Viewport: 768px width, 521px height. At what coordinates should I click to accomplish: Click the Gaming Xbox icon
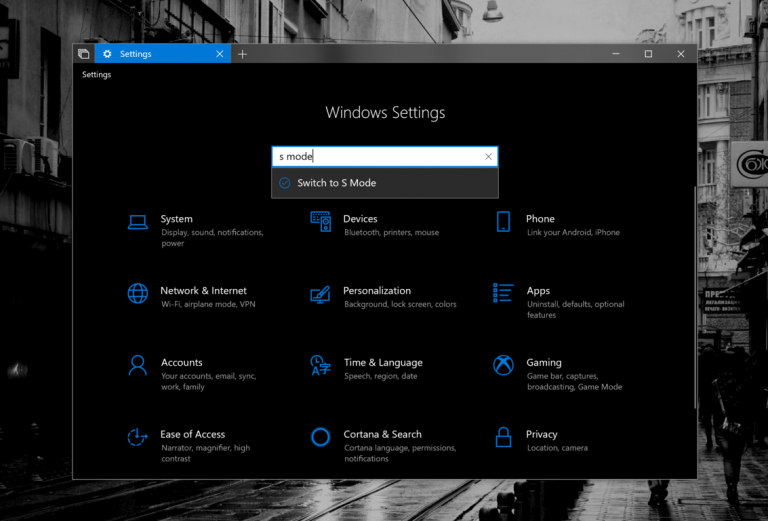pos(503,365)
